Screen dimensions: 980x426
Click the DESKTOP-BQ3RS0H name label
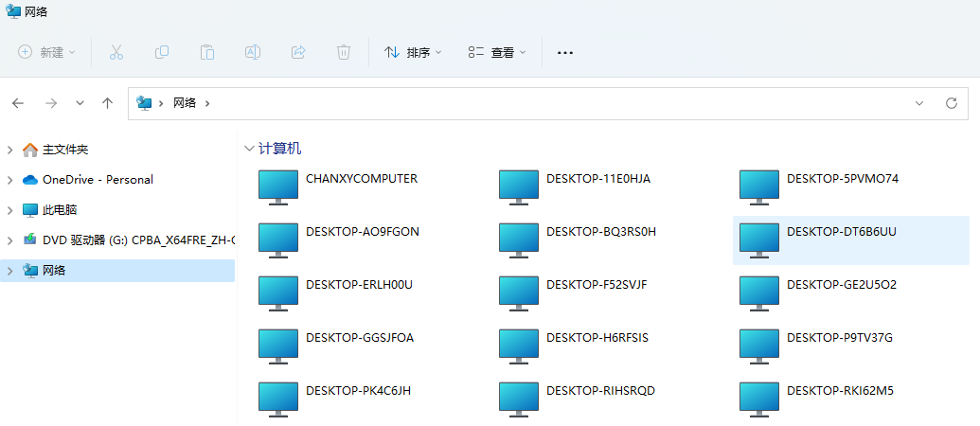pos(601,232)
